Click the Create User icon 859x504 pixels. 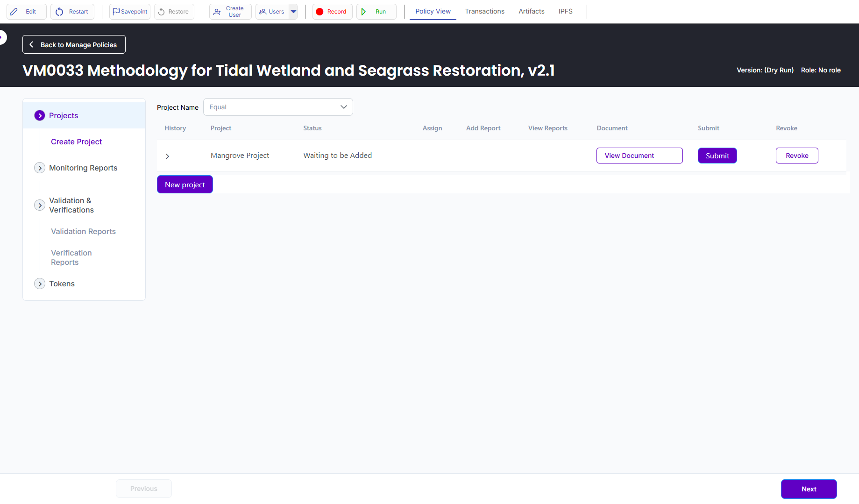tap(217, 12)
